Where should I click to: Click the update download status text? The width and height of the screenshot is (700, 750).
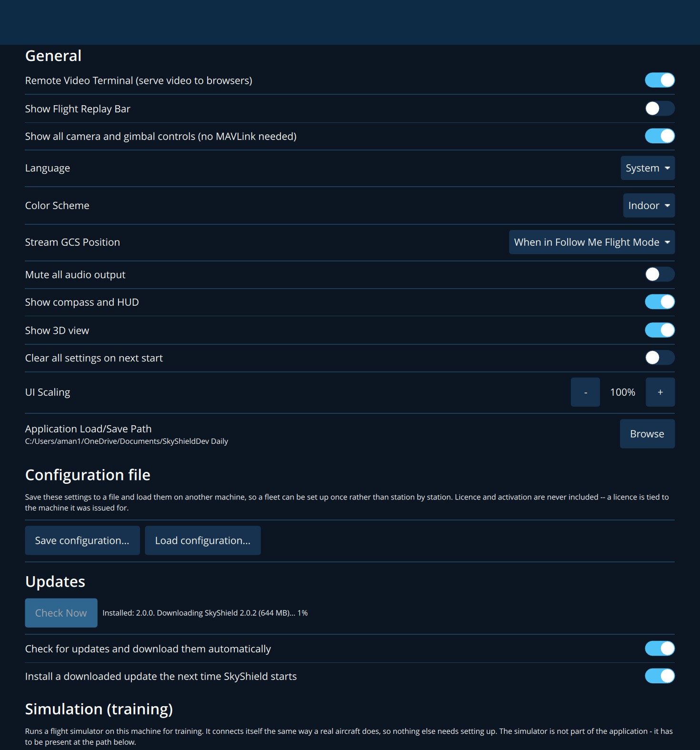click(x=205, y=613)
